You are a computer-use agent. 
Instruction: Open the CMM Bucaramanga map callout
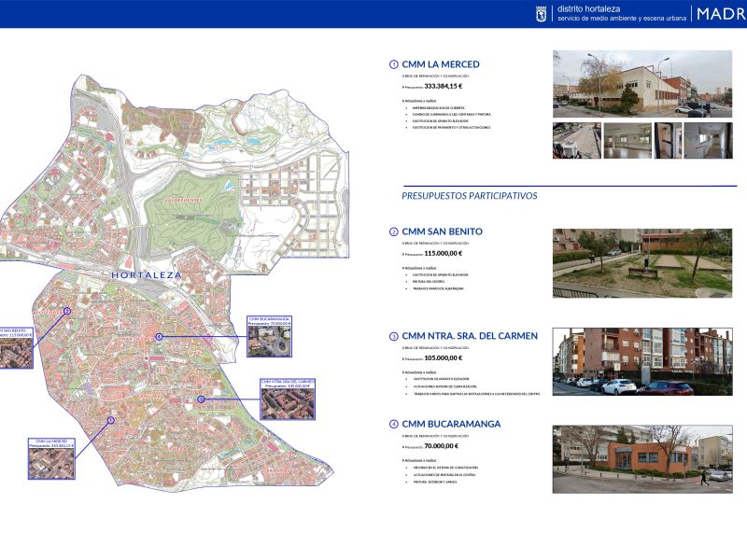[269, 337]
